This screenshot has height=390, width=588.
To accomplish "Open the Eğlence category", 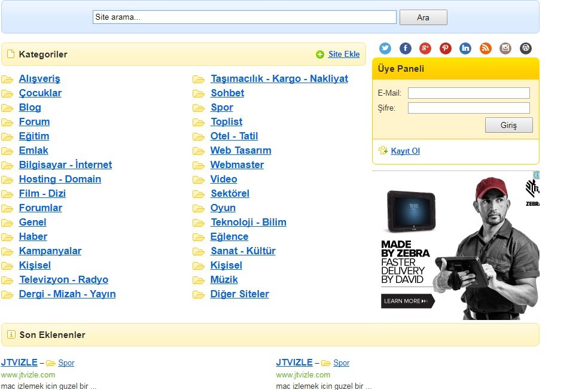I will click(229, 237).
